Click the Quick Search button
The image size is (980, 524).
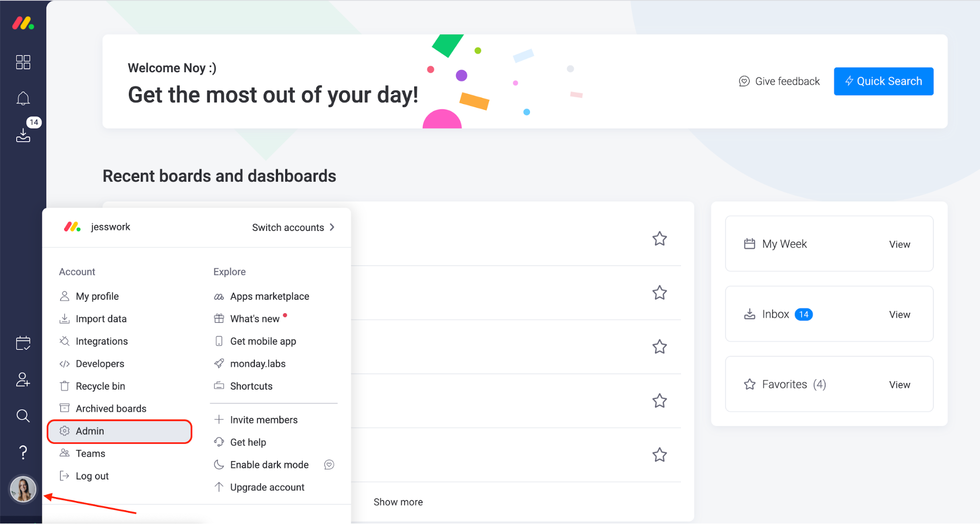click(x=883, y=81)
